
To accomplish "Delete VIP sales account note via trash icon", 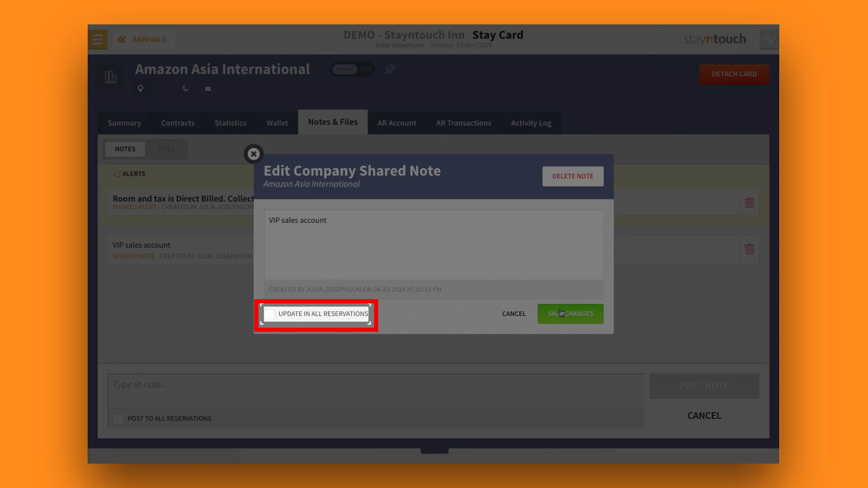I will [749, 249].
